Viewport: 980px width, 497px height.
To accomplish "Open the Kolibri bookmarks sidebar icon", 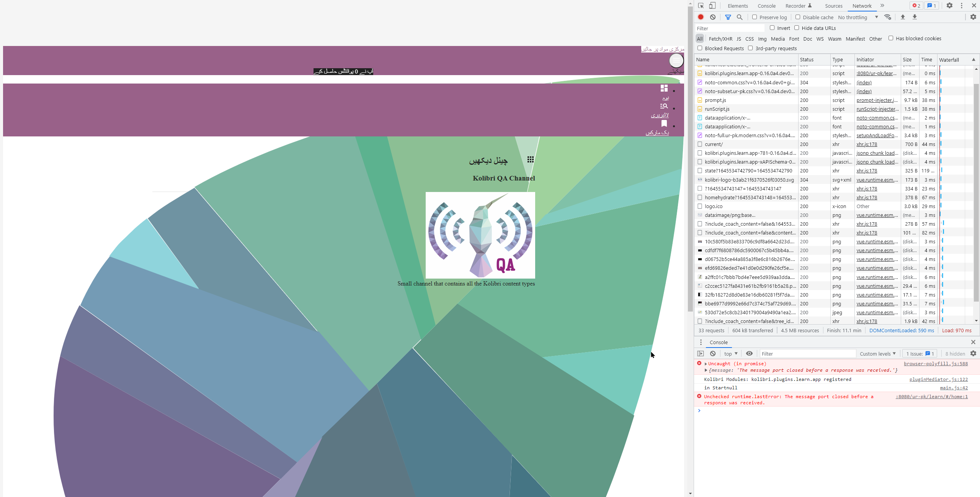I will pos(665,123).
